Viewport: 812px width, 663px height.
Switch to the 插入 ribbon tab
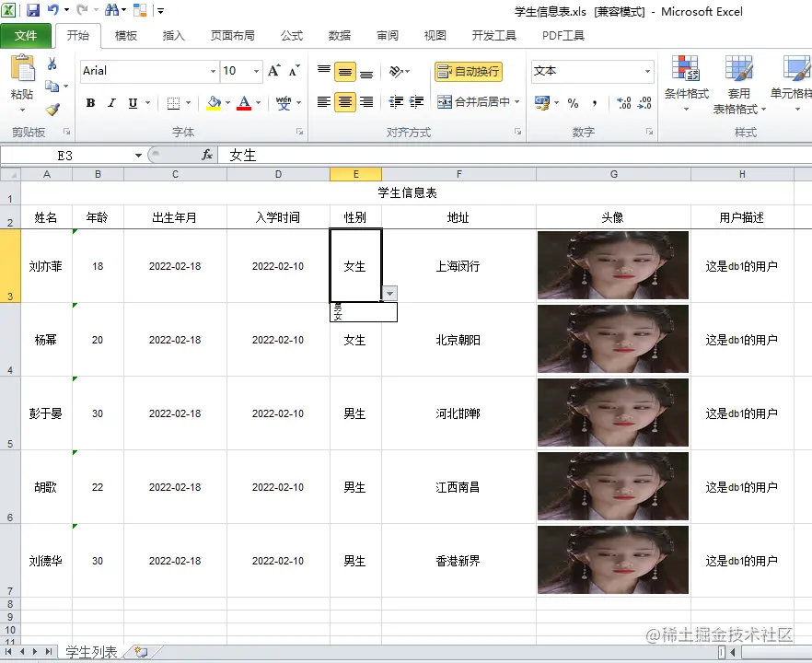click(173, 35)
